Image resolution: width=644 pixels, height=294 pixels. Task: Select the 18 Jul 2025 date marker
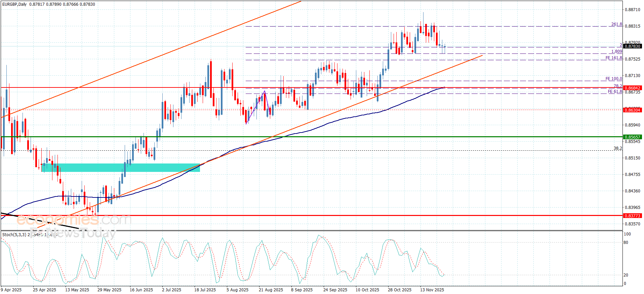click(x=205, y=290)
